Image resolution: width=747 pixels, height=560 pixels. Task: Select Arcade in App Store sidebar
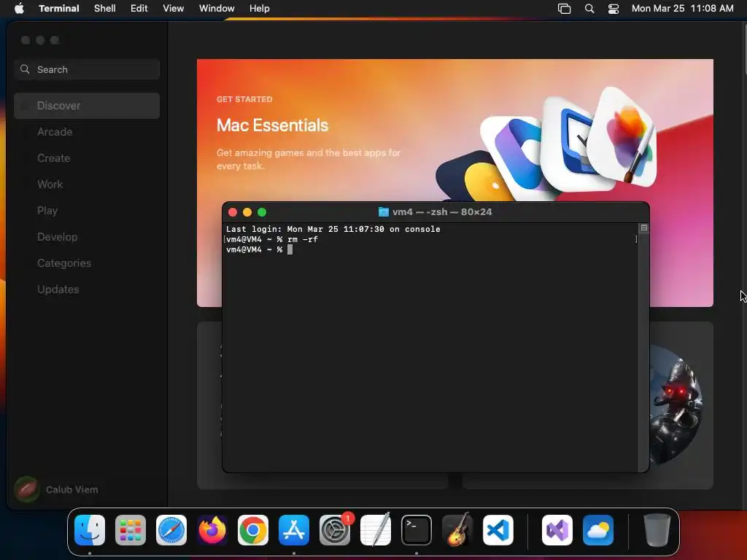click(x=87, y=132)
